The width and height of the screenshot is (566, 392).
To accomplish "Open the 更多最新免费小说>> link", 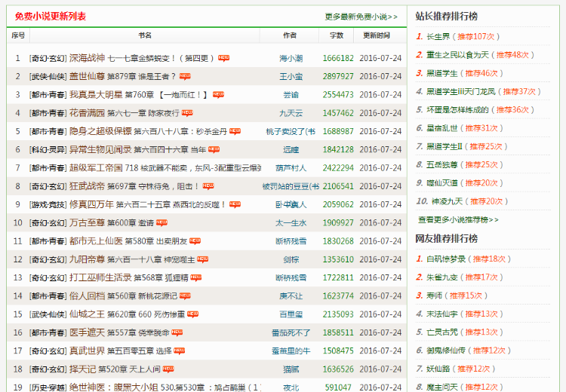I will [x=361, y=17].
